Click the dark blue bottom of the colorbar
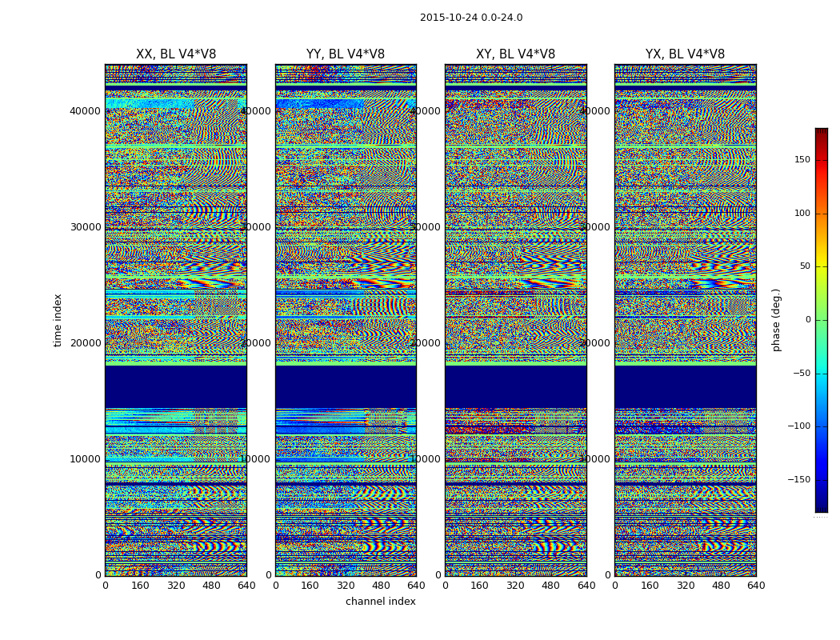Viewport: 840px width, 640px height. click(821, 506)
